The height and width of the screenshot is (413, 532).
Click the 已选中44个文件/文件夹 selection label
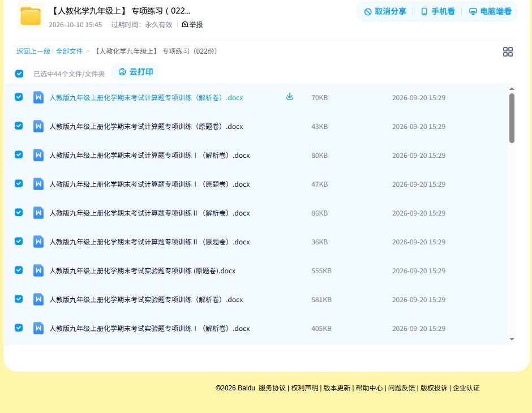pos(69,74)
